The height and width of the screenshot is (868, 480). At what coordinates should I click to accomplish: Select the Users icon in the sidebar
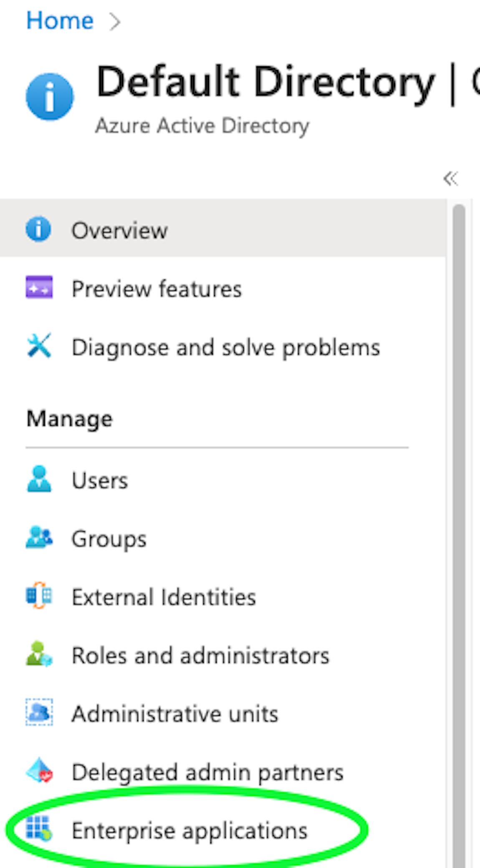38,479
